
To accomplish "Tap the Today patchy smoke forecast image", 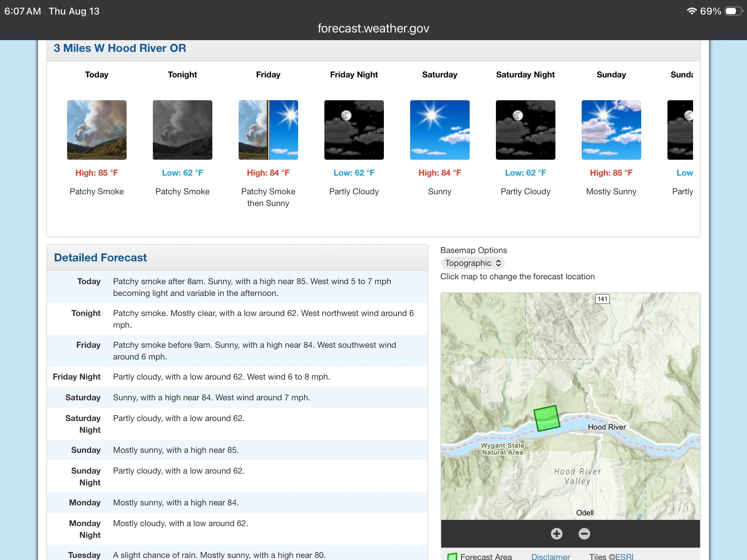I will (x=97, y=130).
